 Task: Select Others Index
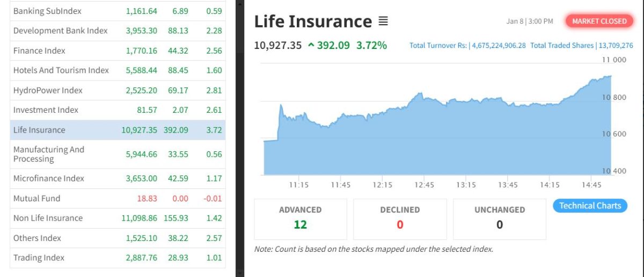point(37,238)
